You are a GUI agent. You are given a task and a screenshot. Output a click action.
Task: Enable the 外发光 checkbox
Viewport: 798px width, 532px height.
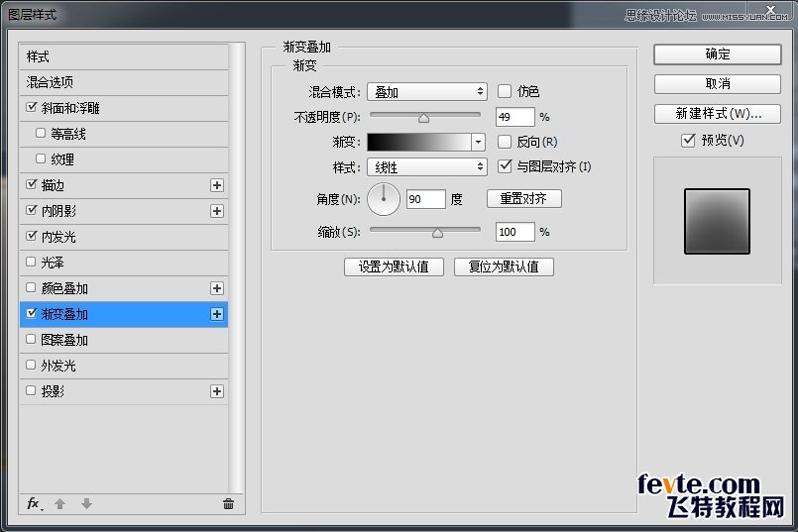coord(31,366)
